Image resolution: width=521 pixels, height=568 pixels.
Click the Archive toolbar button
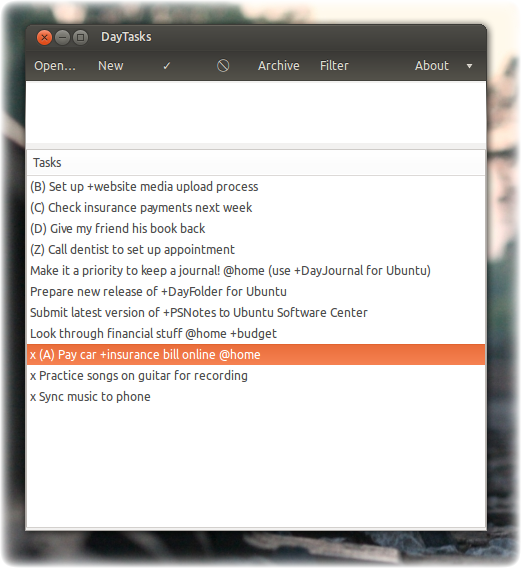click(x=279, y=66)
